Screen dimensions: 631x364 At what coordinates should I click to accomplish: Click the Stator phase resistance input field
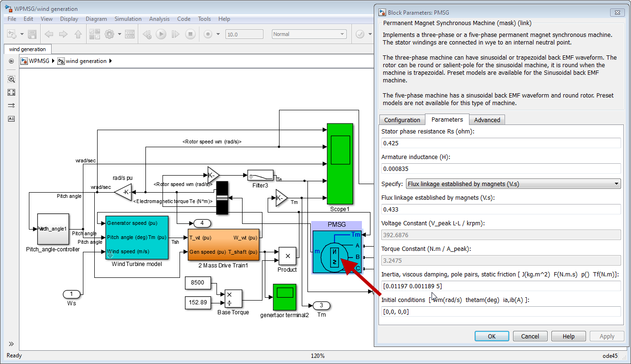click(501, 143)
